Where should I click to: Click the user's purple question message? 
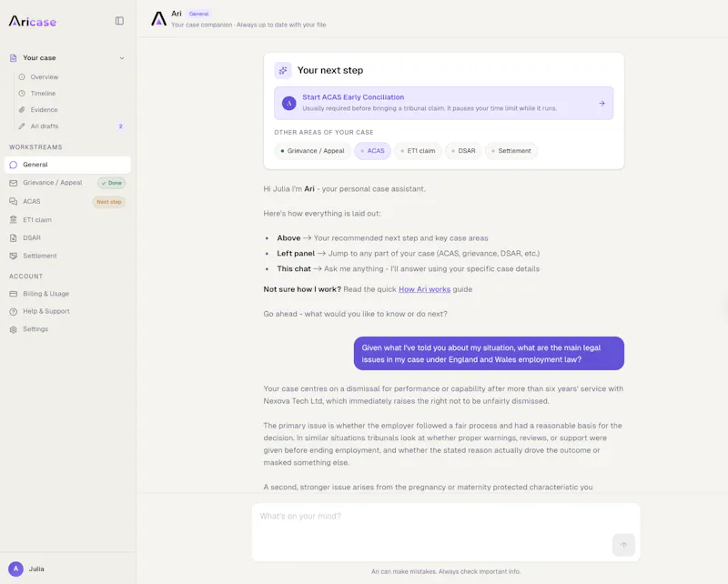(489, 353)
